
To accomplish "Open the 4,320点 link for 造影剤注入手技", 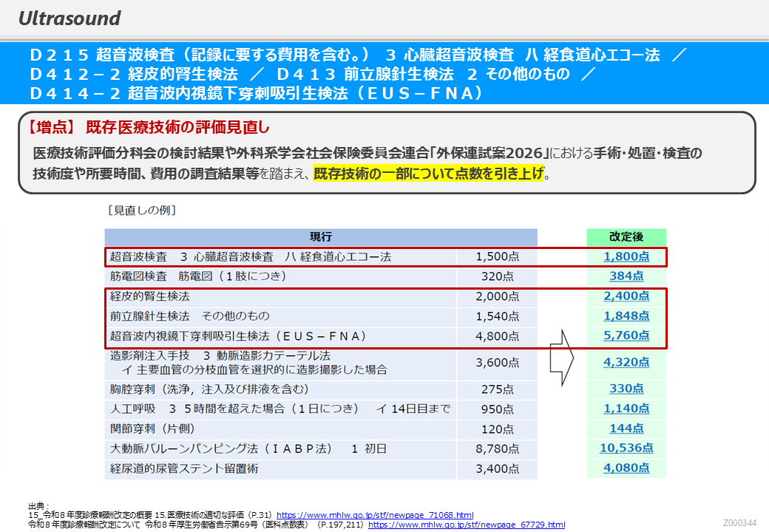I will click(x=626, y=362).
